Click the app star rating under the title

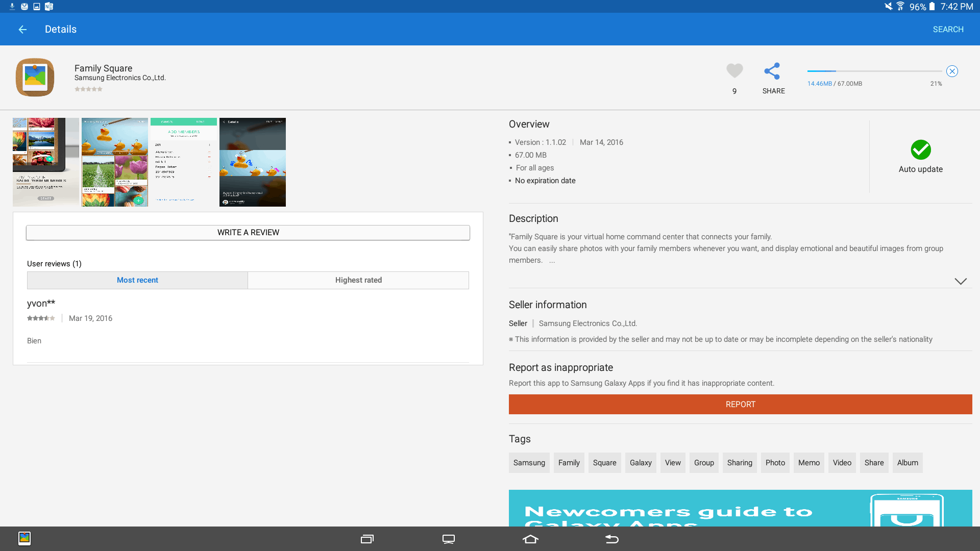[x=88, y=89]
